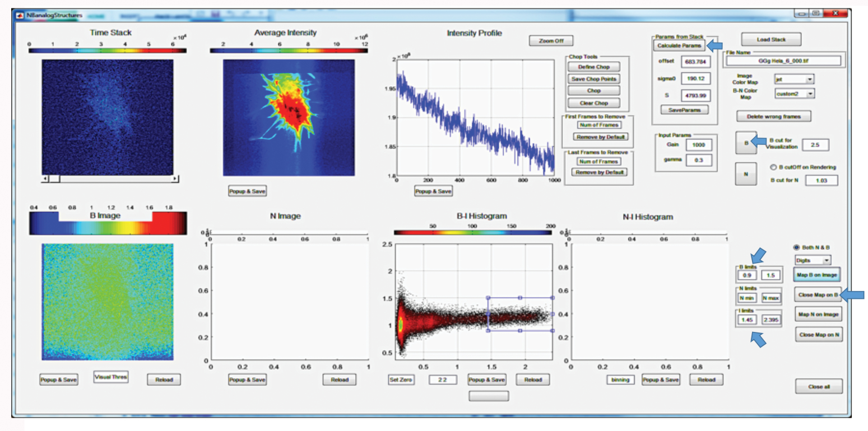Click the B limits maximum field showing 1.5
Image resolution: width=868 pixels, height=431 pixels.
click(770, 275)
